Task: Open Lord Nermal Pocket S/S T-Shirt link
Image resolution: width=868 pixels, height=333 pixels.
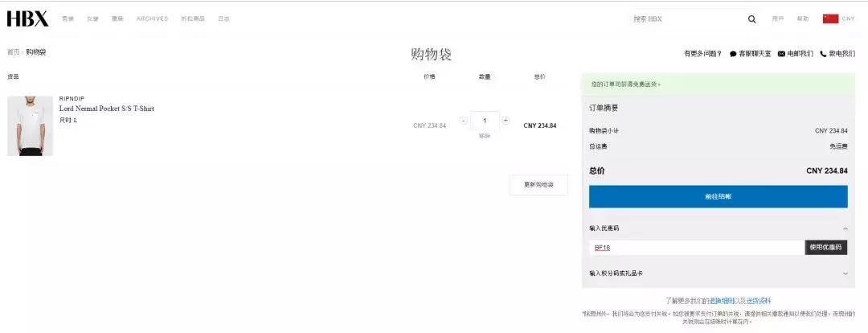Action: (106, 109)
